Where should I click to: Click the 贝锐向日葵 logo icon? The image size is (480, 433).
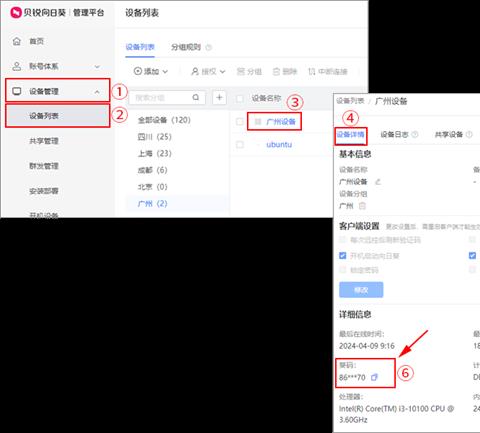point(16,13)
